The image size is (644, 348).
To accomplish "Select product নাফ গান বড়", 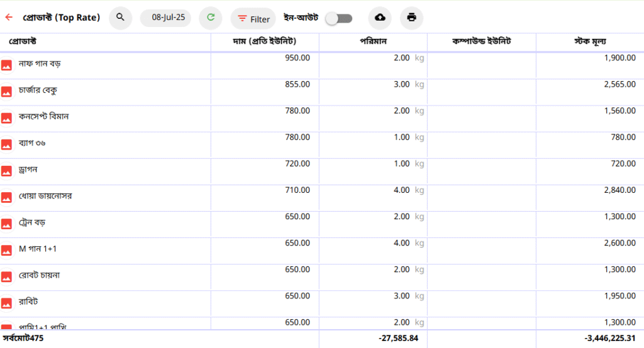I will [40, 63].
